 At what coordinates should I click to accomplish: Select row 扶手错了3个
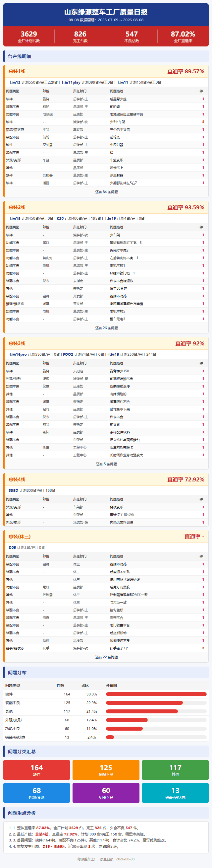click(106, 648)
